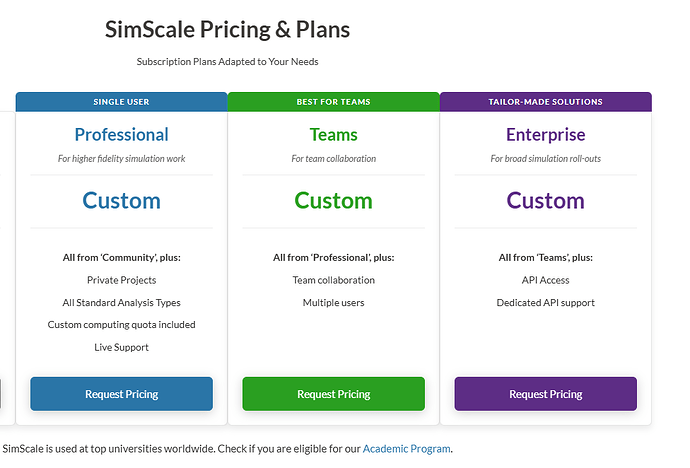The height and width of the screenshot is (468, 690).
Task: Click the blue Custom price text
Action: (x=121, y=200)
